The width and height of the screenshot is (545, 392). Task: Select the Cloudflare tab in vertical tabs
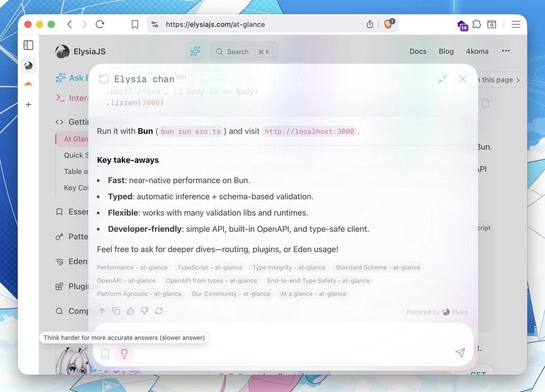pos(28,84)
